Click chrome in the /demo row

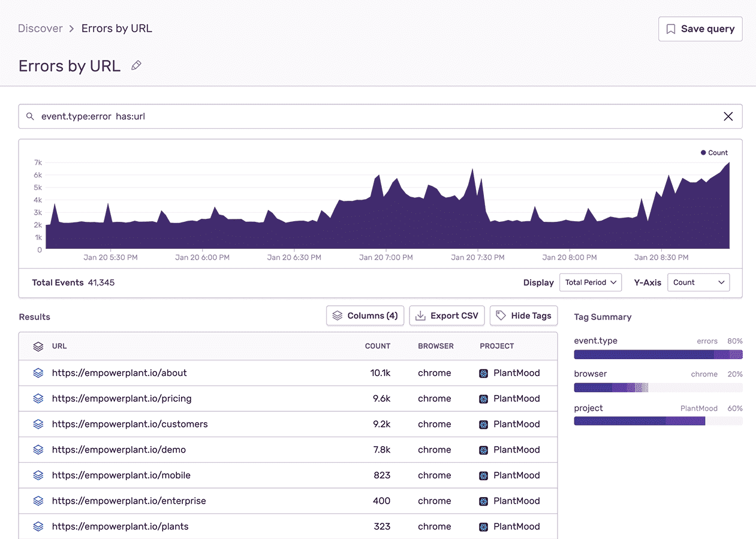435,450
